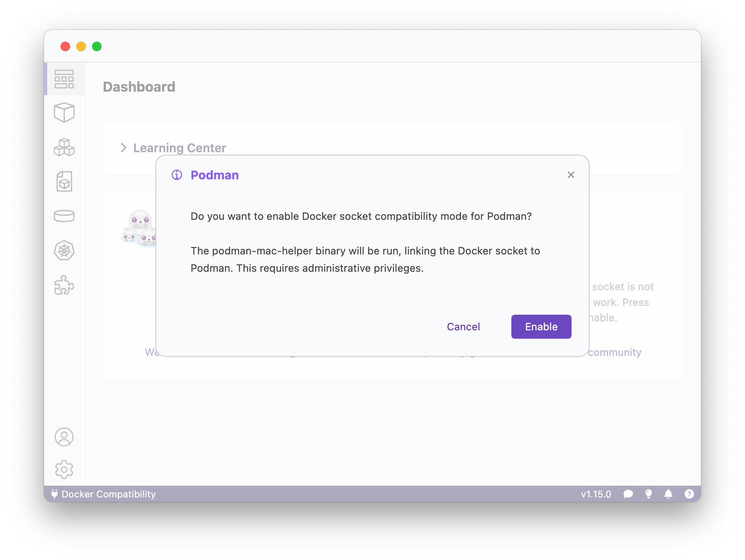Click the Docker Compatibility status bar item
This screenshot has height=560, width=745.
tap(103, 494)
